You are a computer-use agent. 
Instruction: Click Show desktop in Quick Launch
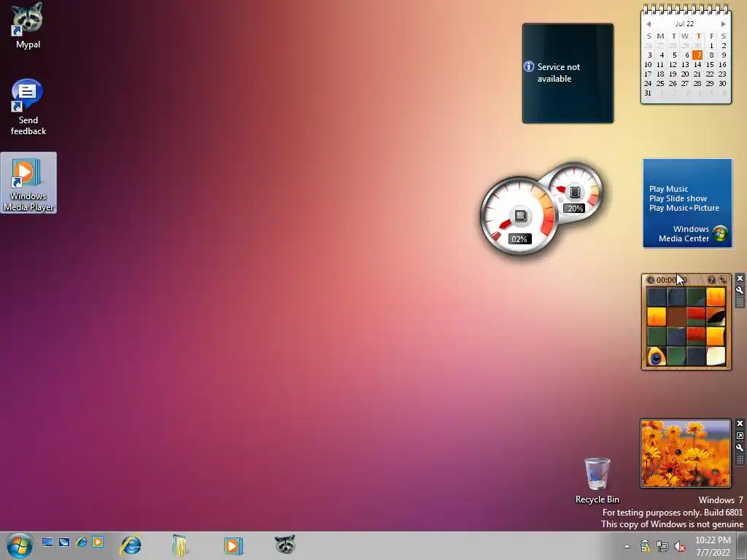coord(47,542)
